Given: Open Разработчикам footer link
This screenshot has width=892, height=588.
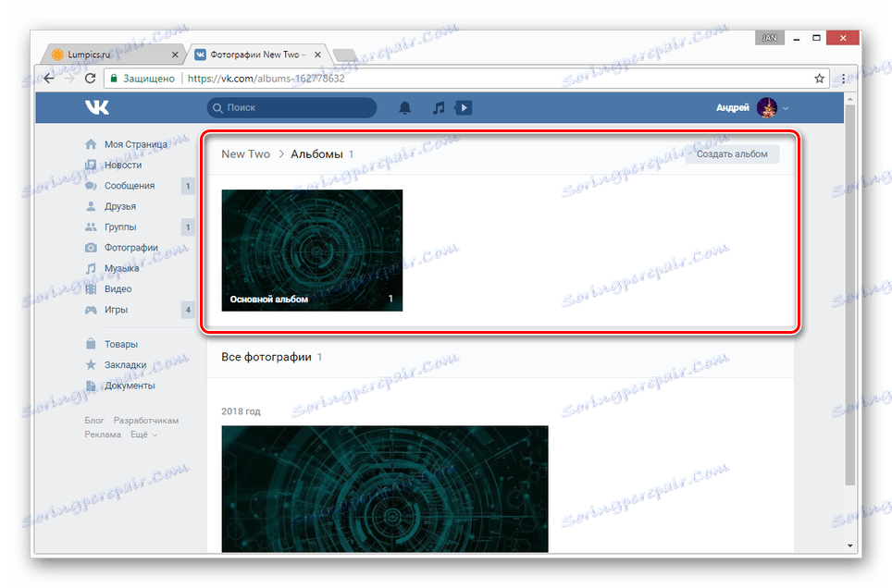Looking at the screenshot, I should pos(146,421).
